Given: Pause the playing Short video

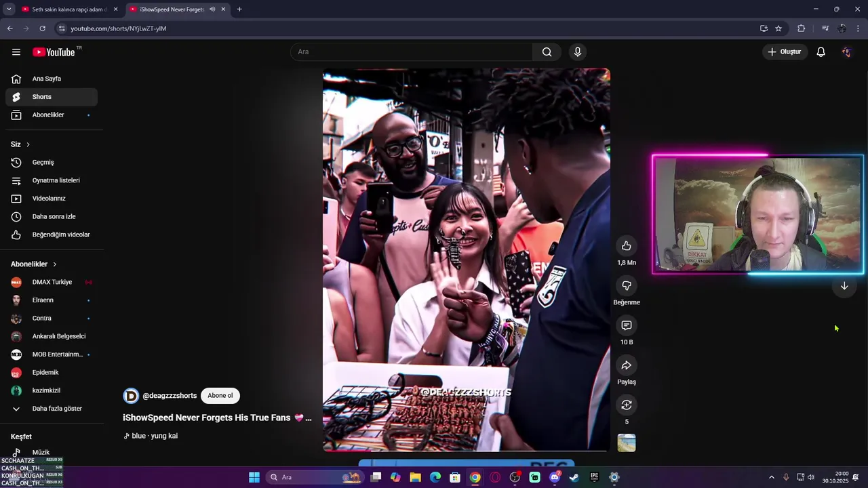Looking at the screenshot, I should [467, 260].
